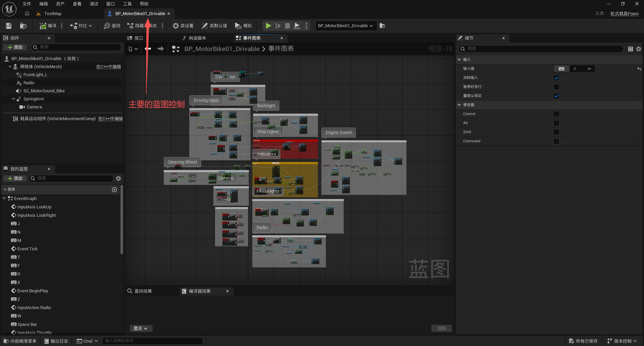Open Class Settings (类设置)
Viewport: 644px width, 346px height.
point(183,26)
